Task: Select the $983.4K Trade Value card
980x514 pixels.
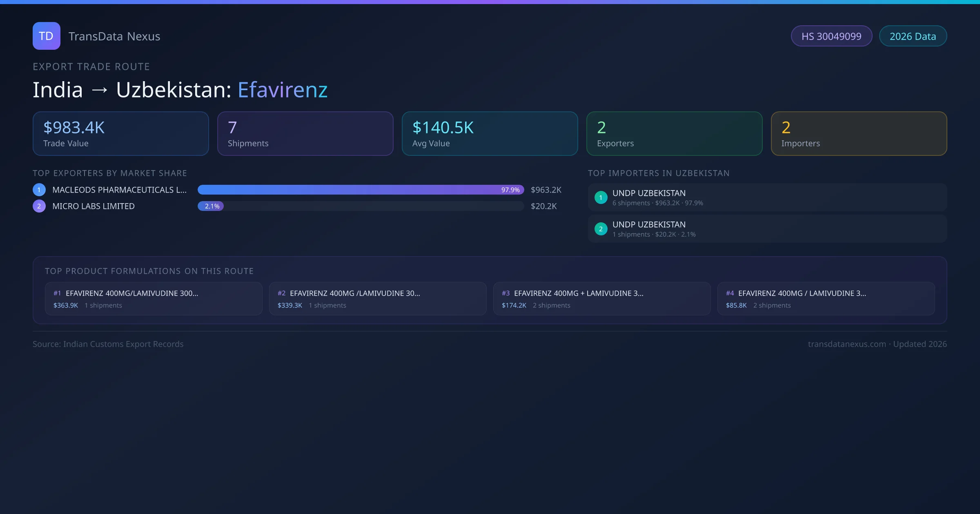Action: click(120, 134)
